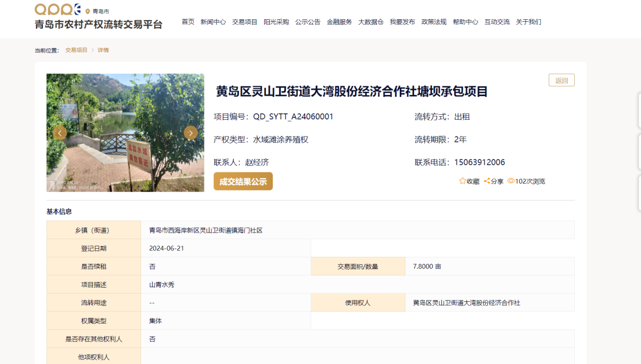Viewport: 641px width, 364px height.
Task: Click the project title 黄岛区灵山卫街道大湾股份经济合作社塘坝承包项目
Action: pyautogui.click(x=352, y=92)
